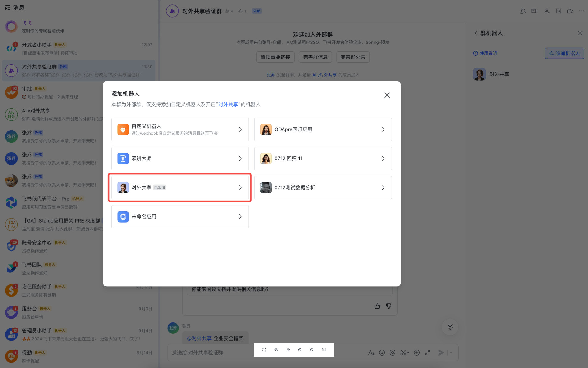Open text formatting Aa icon
Image resolution: width=588 pixels, height=368 pixels.
click(371, 353)
